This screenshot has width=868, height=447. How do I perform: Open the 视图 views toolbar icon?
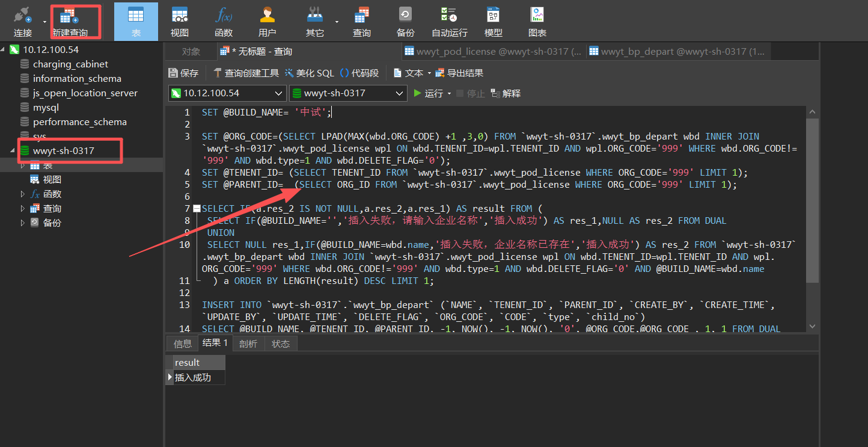pyautogui.click(x=179, y=21)
